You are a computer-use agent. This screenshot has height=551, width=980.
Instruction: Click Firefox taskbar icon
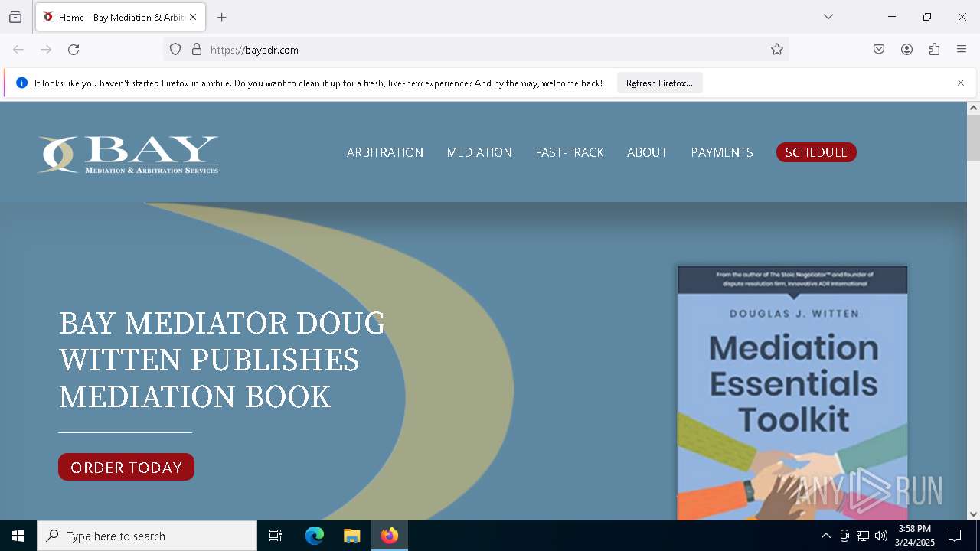(x=390, y=536)
